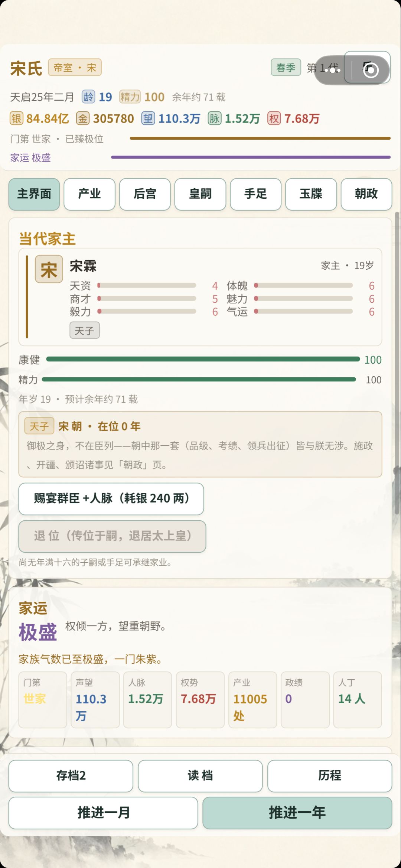401x868 pixels.
Task: Click 赐宴群臣 banquet button
Action: [x=111, y=498]
